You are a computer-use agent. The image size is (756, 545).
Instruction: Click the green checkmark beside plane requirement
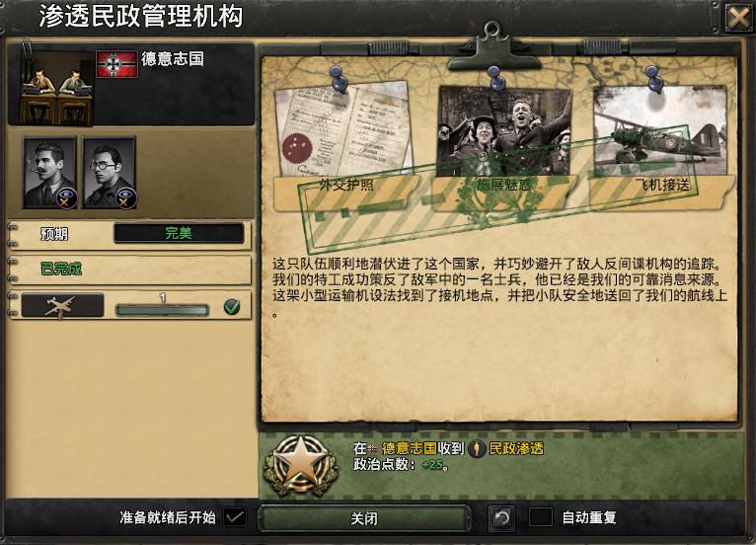pyautogui.click(x=232, y=307)
